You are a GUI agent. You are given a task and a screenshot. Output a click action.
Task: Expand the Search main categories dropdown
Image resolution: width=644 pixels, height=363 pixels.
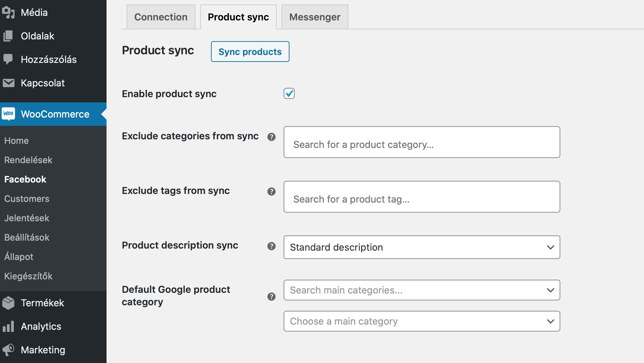(422, 290)
